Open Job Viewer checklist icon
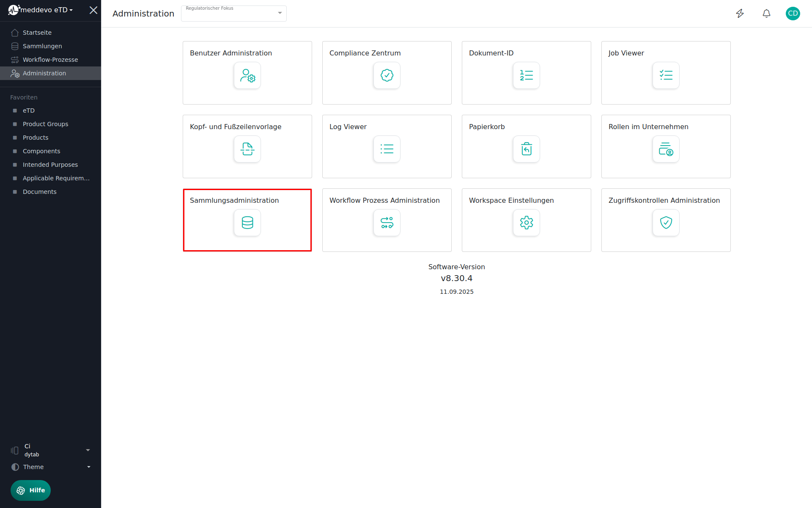This screenshot has width=812, height=508. pyautogui.click(x=666, y=75)
